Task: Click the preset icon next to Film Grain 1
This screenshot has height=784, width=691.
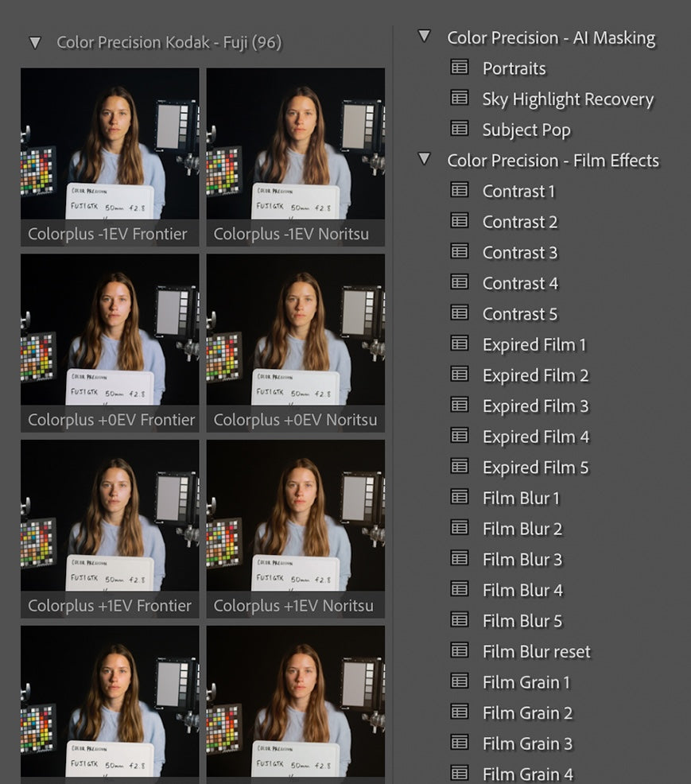Action: 460,681
